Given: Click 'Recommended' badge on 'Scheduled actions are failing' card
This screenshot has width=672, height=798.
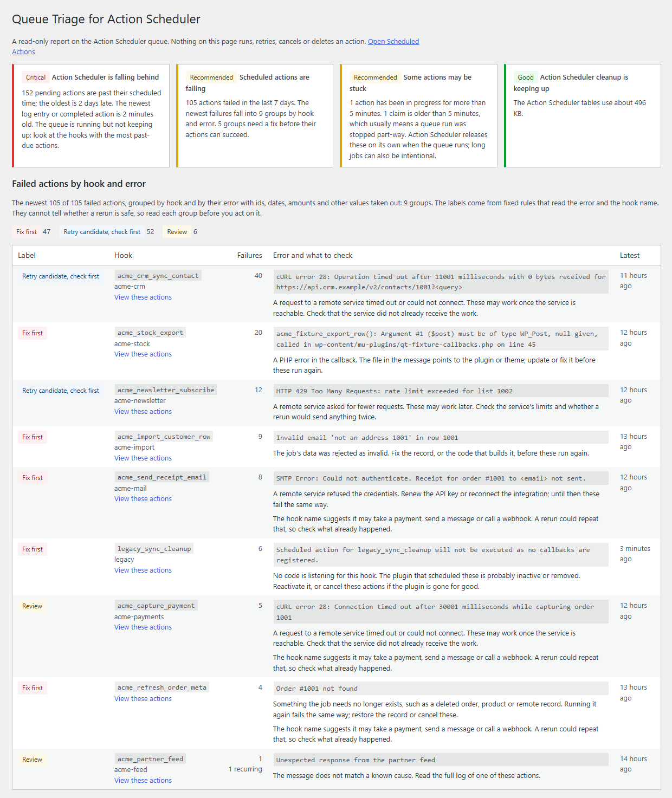Looking at the screenshot, I should pos(211,77).
